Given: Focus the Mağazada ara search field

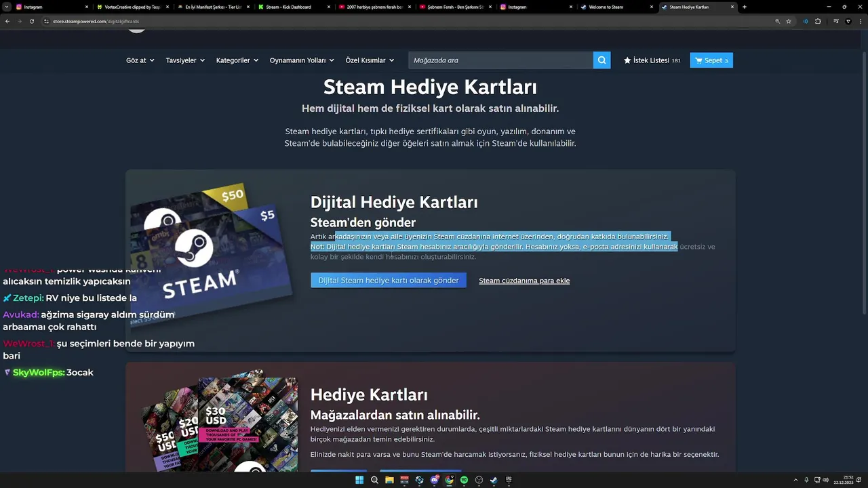Looking at the screenshot, I should point(500,60).
